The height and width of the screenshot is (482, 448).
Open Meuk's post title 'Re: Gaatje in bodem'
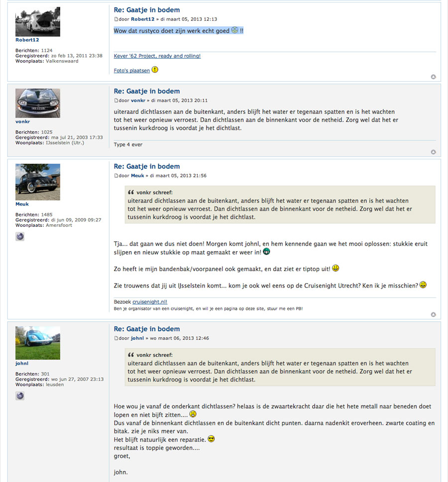point(147,166)
